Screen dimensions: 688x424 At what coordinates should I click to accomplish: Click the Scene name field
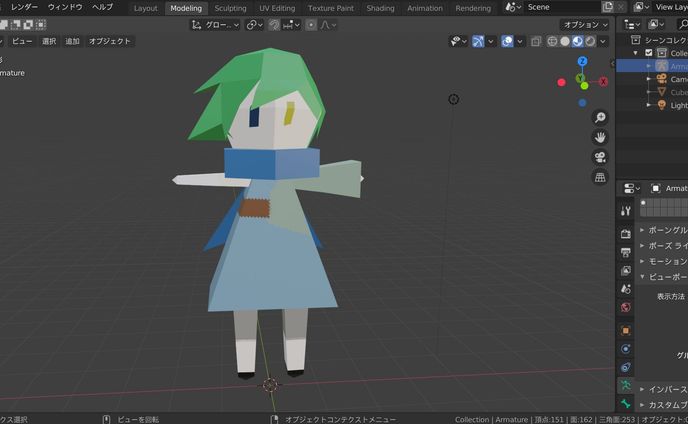pyautogui.click(x=560, y=7)
